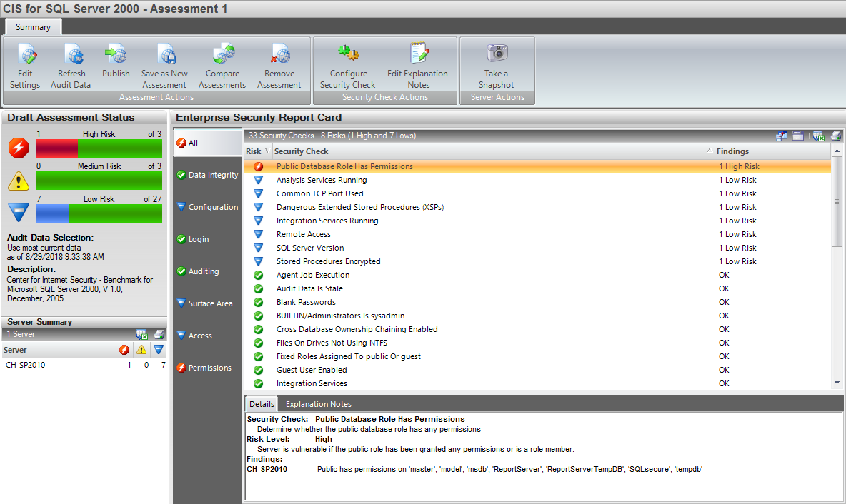Open Compare Assessments tool
This screenshot has width=846, height=504.
[222, 66]
